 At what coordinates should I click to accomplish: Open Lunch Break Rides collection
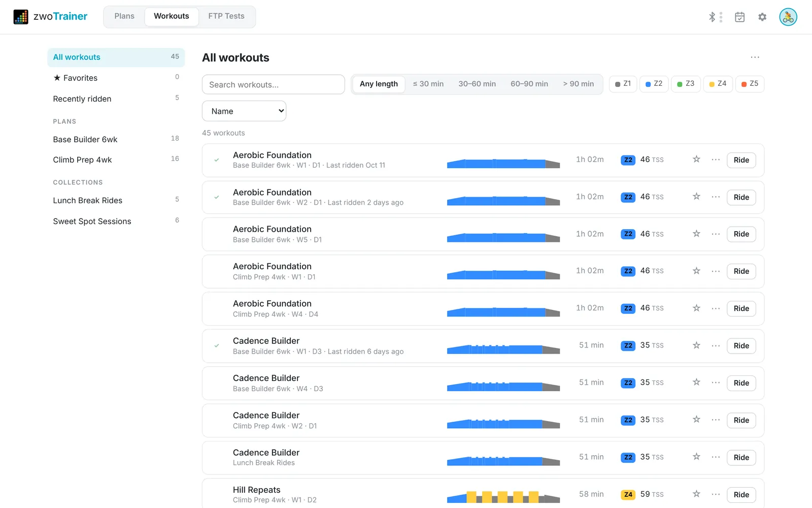click(116, 200)
